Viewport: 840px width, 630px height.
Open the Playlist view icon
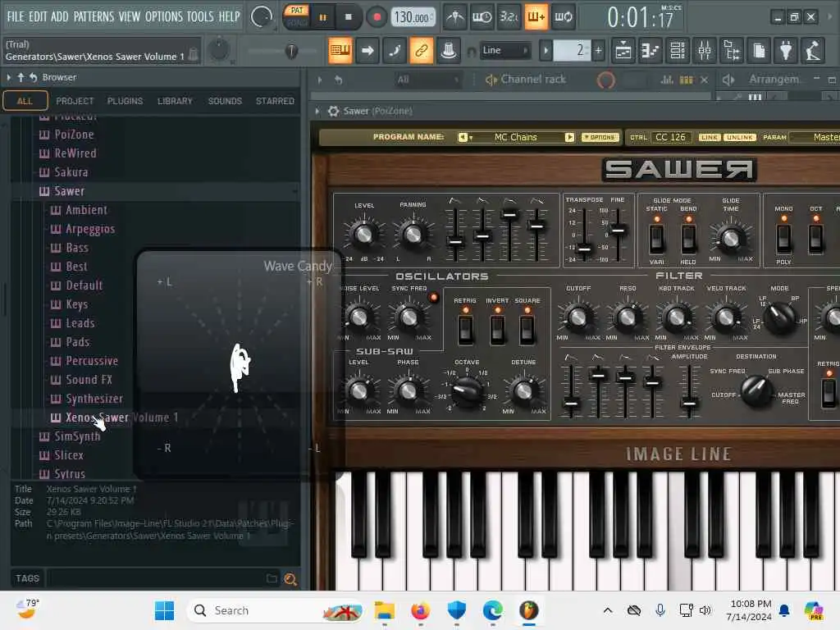623,51
